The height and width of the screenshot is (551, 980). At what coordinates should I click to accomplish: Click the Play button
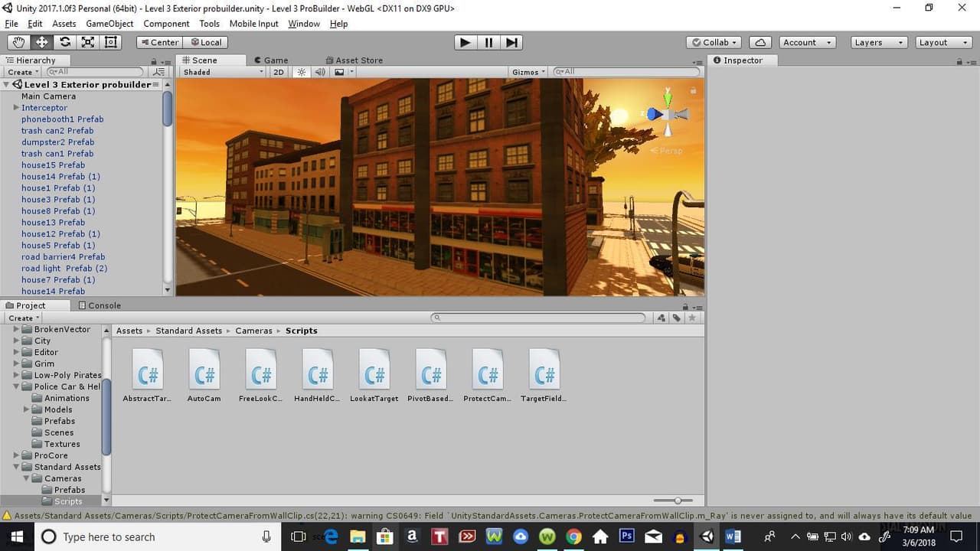(x=465, y=43)
